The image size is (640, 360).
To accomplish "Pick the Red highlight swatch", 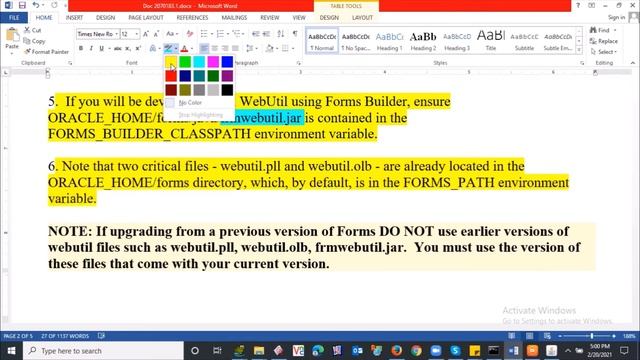I will point(171,76).
